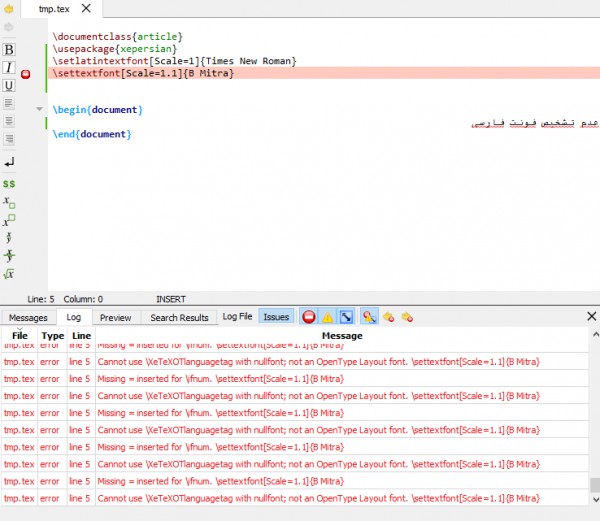This screenshot has width=600, height=521.
Task: Collapse the \begin{document} fold arrow
Action: [x=39, y=109]
